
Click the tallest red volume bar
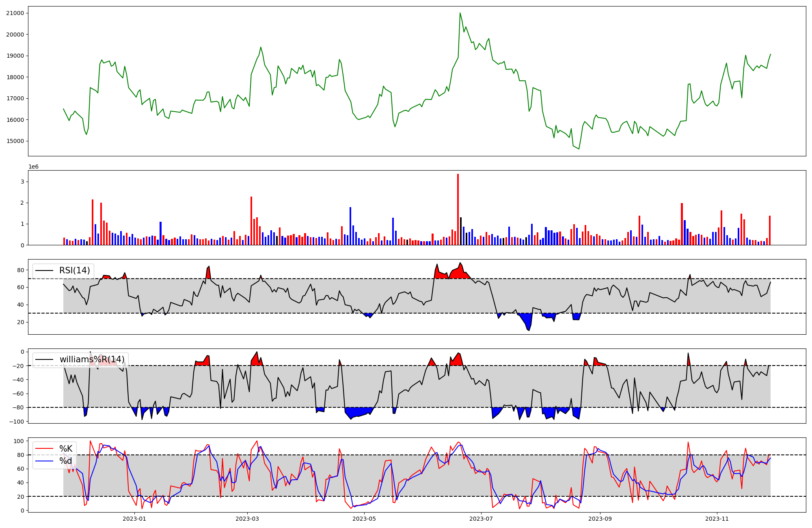[458, 209]
